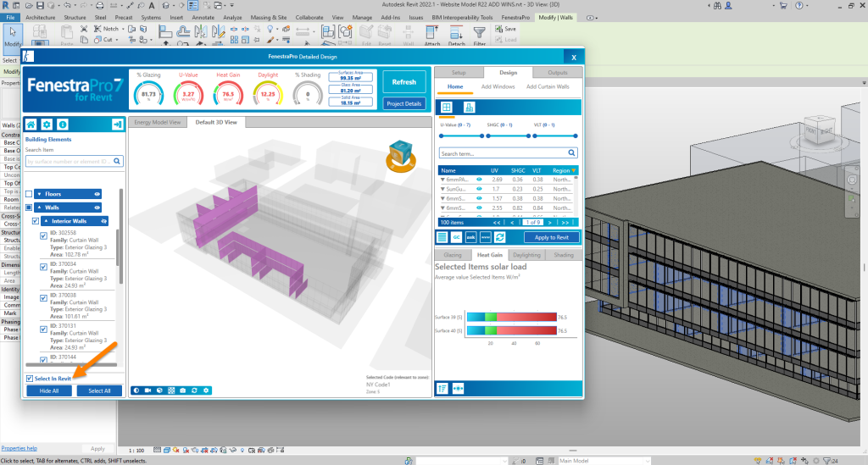Expand the Floors group arrow
868x465 pixels.
point(39,194)
